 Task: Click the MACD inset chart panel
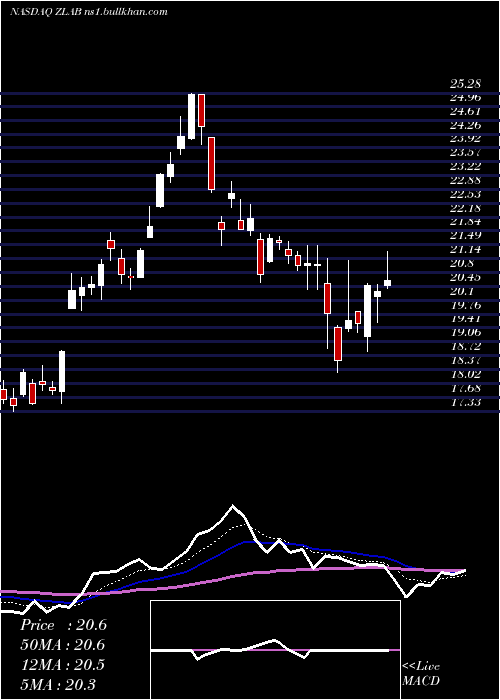click(275, 650)
